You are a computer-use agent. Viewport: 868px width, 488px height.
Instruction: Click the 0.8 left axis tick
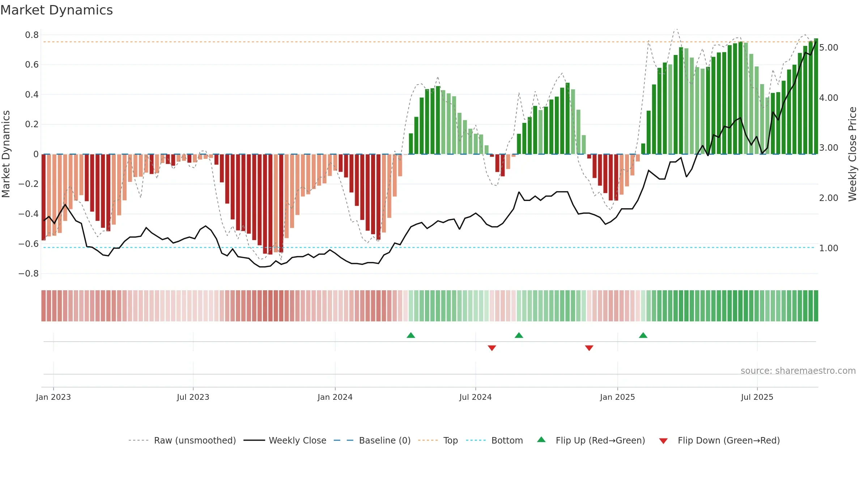click(x=32, y=35)
